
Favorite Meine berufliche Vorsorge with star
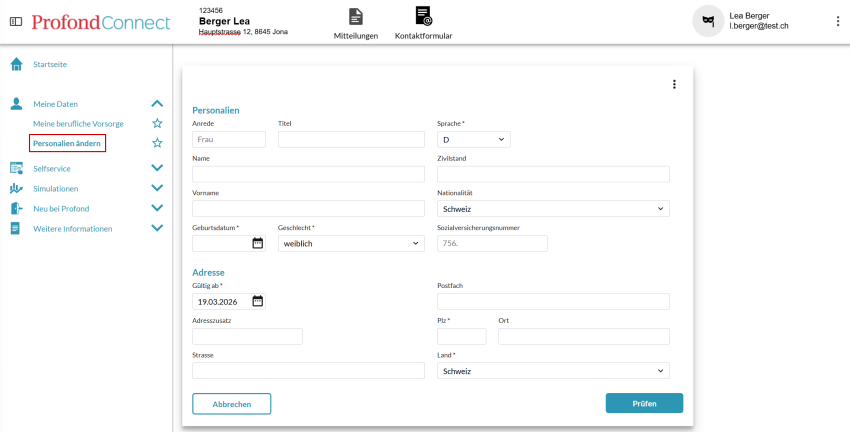(157, 124)
